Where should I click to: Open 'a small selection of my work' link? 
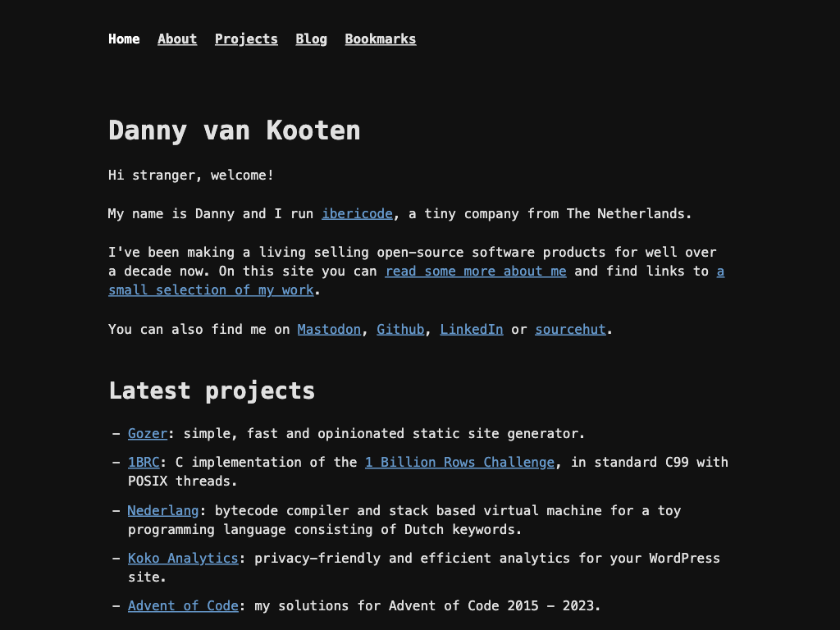[x=211, y=290]
